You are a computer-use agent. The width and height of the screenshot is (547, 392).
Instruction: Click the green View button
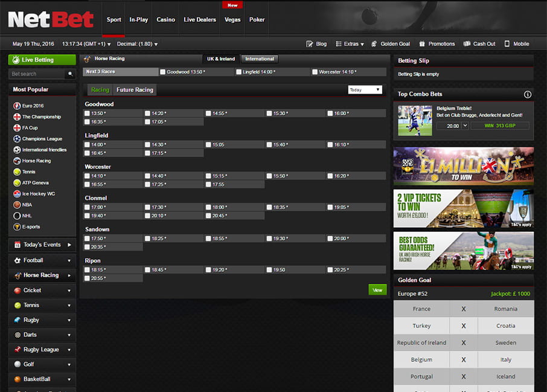377,290
